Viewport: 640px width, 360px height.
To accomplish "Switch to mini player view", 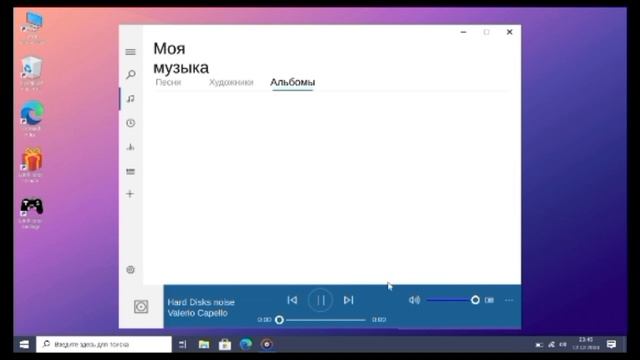I will [489, 300].
